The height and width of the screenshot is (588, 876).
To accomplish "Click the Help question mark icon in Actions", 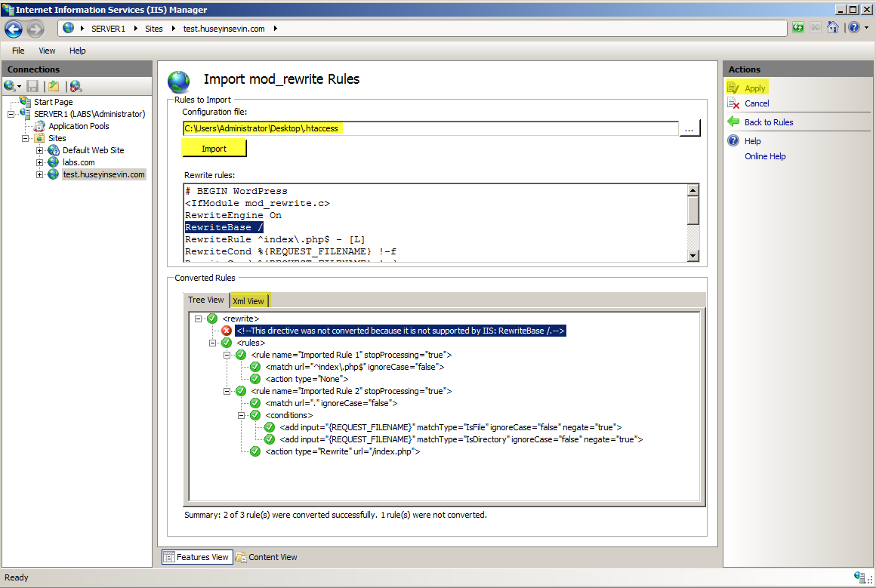I will click(733, 140).
